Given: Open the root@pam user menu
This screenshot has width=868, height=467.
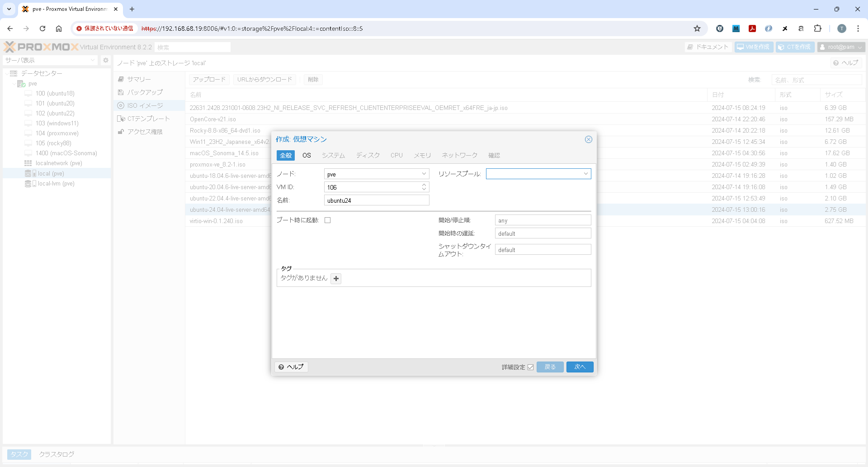Looking at the screenshot, I should click(841, 47).
